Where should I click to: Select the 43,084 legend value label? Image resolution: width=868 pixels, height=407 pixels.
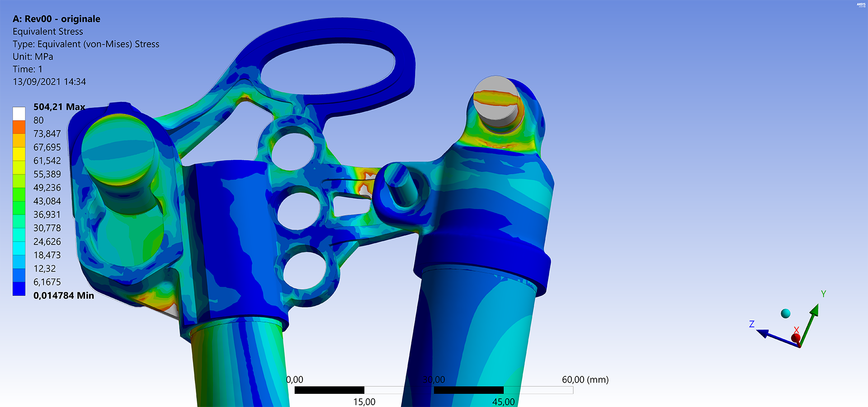(x=47, y=201)
